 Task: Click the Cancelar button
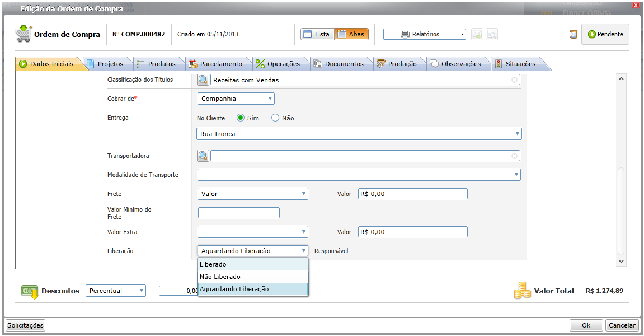click(622, 325)
